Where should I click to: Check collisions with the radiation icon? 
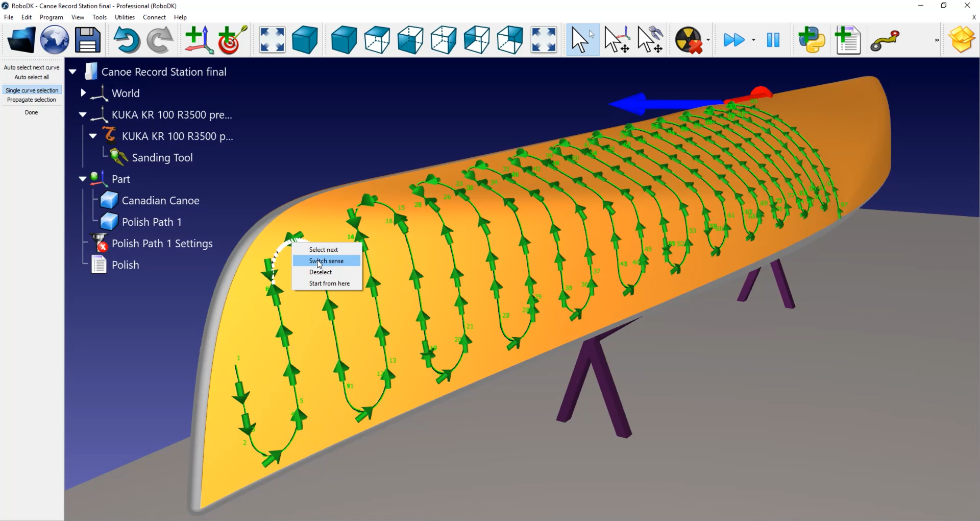(x=689, y=40)
